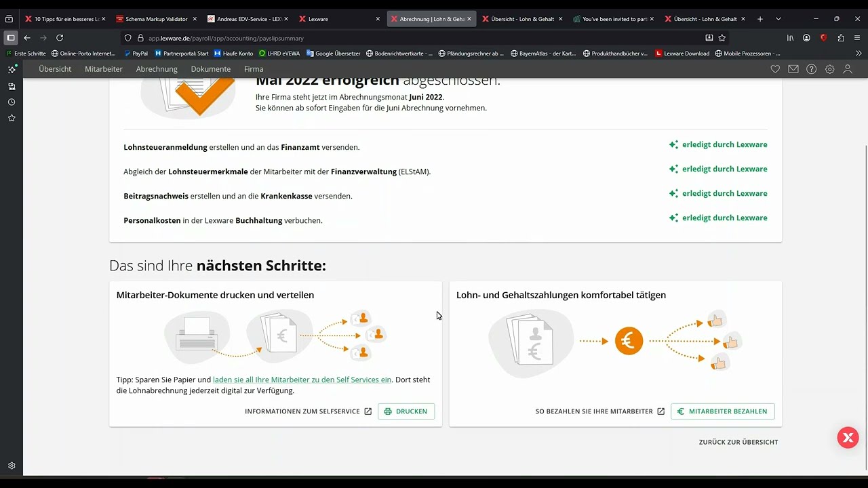
Task: Expand the list all tabs dropdown
Action: click(778, 19)
